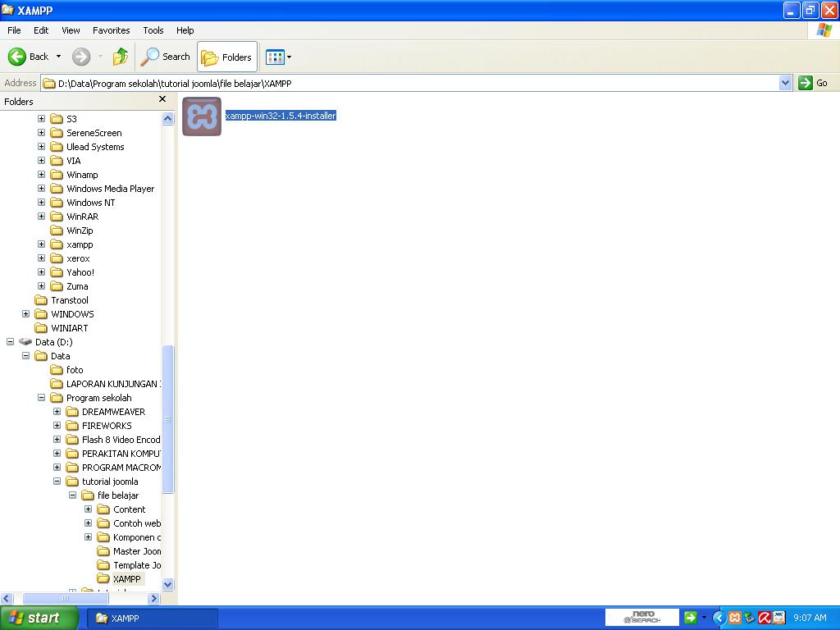Expand the WinRAR folder
840x630 pixels.
(x=41, y=216)
